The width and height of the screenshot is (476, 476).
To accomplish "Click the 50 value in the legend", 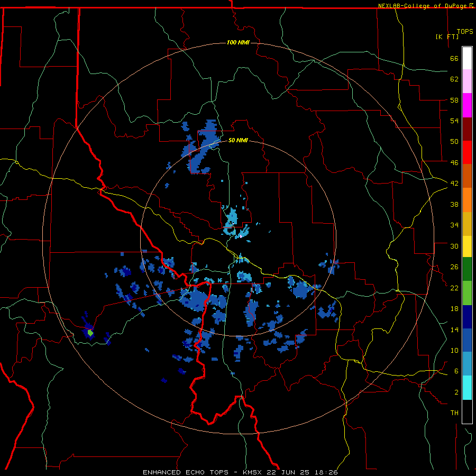I will (x=454, y=141).
